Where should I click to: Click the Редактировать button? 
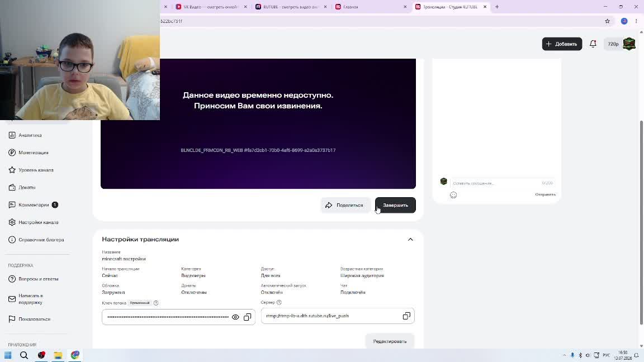coord(390,341)
